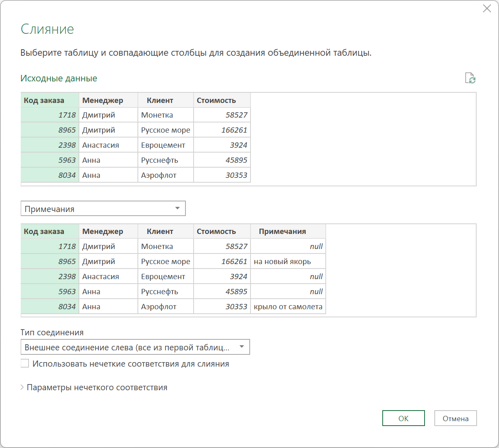Click the Отмена button
499x448 pixels.
pos(455,418)
